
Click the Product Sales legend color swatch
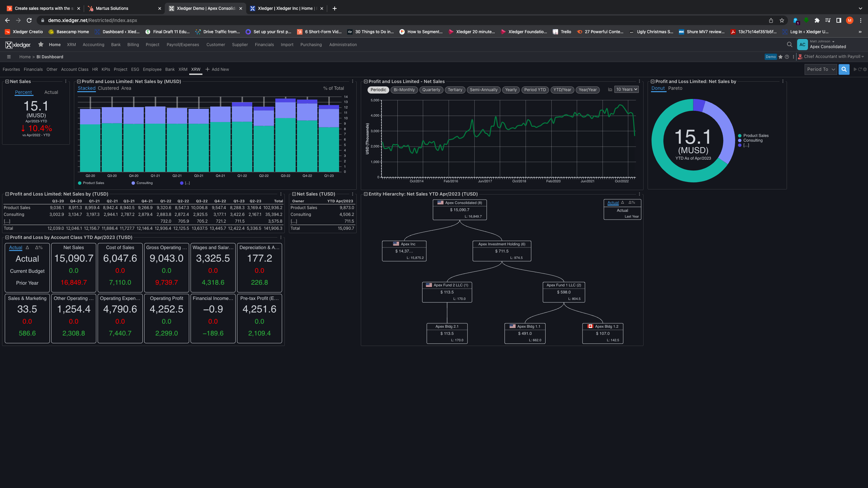click(79, 183)
